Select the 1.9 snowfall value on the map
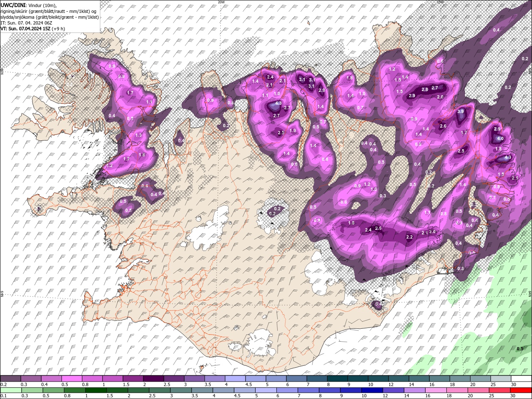The image size is (532, 399). pos(293,131)
